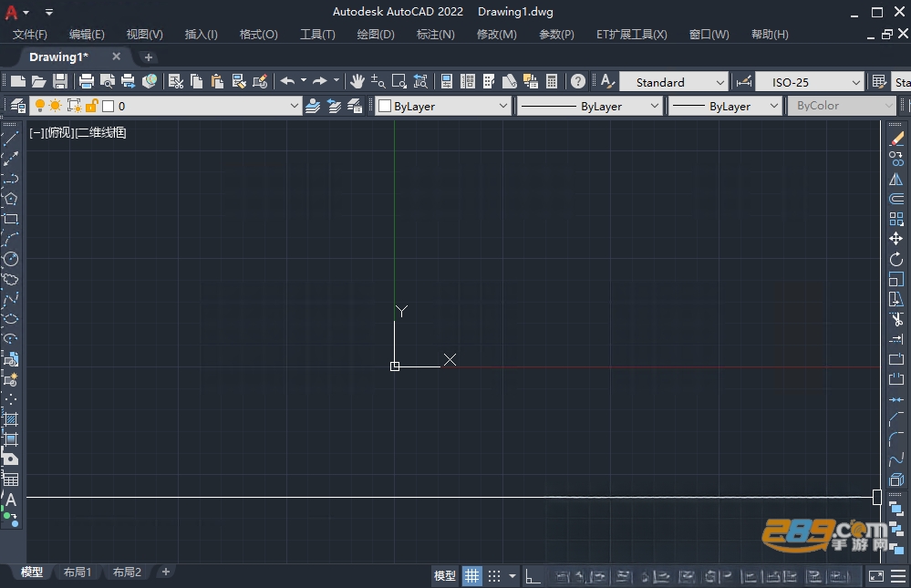Open the application A menu button

[x=12, y=12]
